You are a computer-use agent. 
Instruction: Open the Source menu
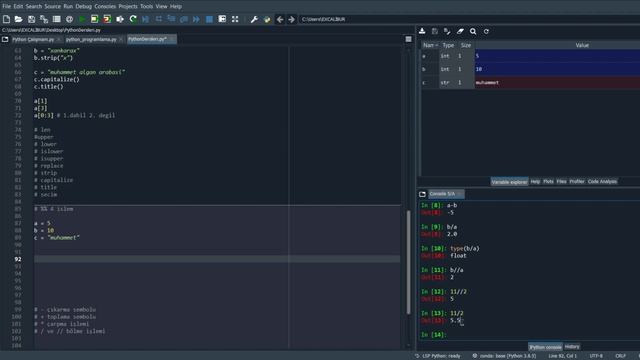pyautogui.click(x=52, y=6)
